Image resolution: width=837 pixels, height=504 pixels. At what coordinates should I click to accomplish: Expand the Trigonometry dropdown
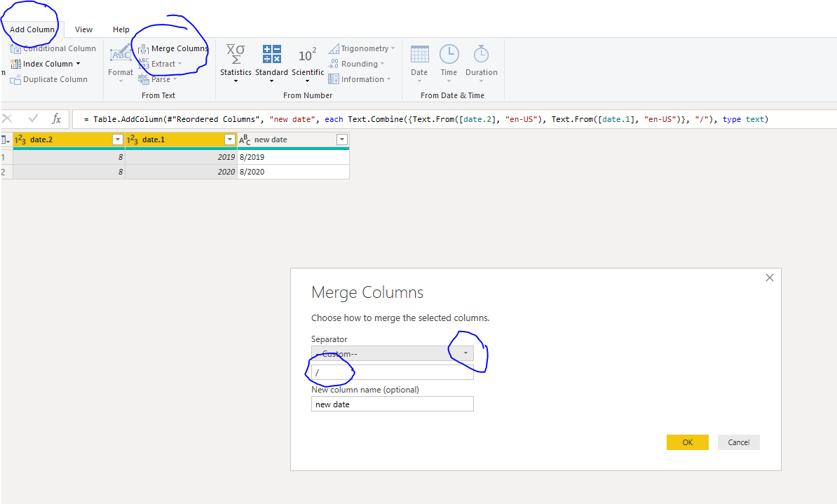[x=362, y=48]
